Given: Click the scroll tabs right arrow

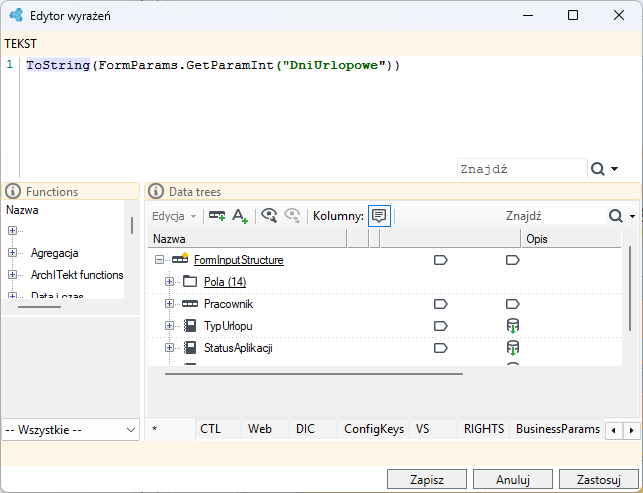Looking at the screenshot, I should [x=632, y=430].
